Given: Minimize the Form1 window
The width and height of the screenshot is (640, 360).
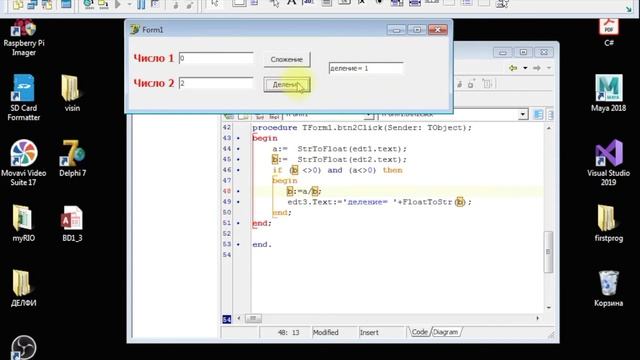Looking at the screenshot, I should coord(396,30).
